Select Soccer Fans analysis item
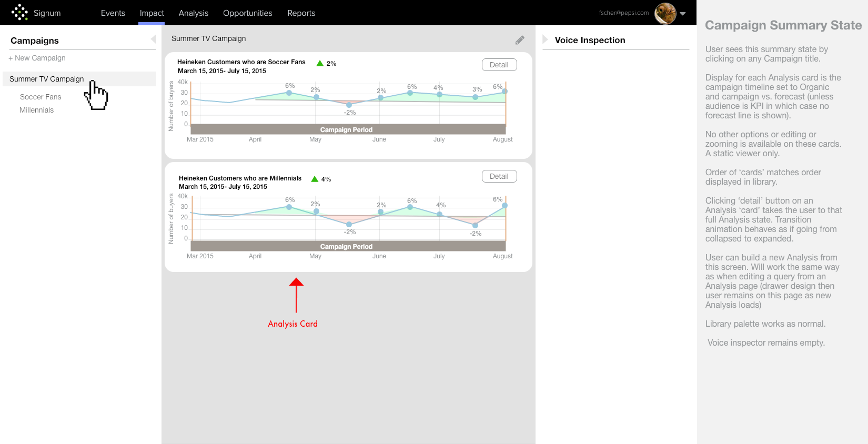 [41, 97]
